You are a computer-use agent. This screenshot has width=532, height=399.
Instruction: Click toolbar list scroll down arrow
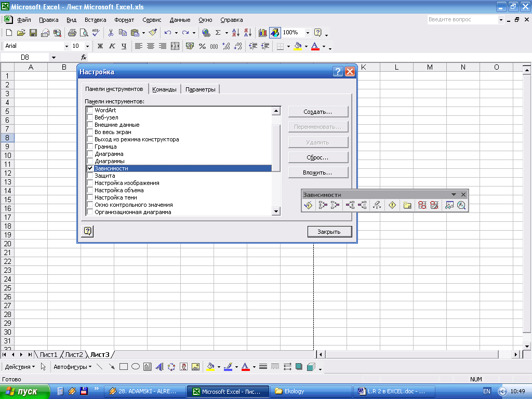pos(276,211)
